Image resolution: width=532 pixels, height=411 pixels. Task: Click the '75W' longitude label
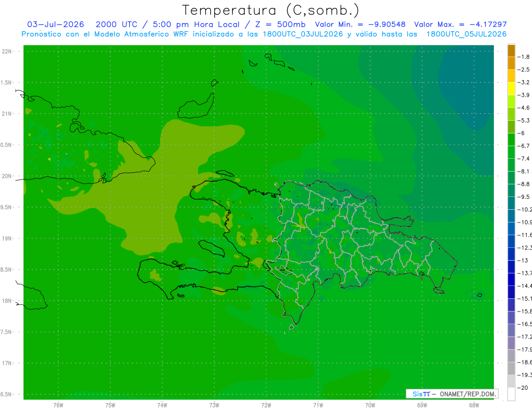[x=110, y=405]
